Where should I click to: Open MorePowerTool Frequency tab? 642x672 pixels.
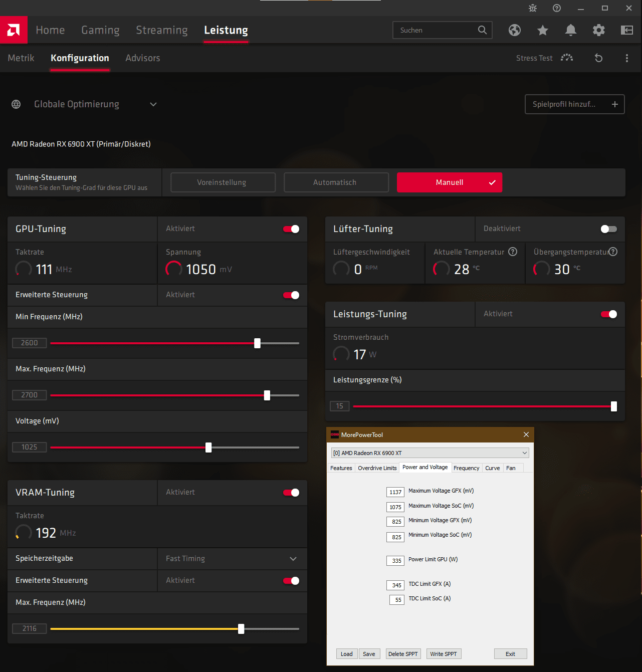(x=466, y=468)
